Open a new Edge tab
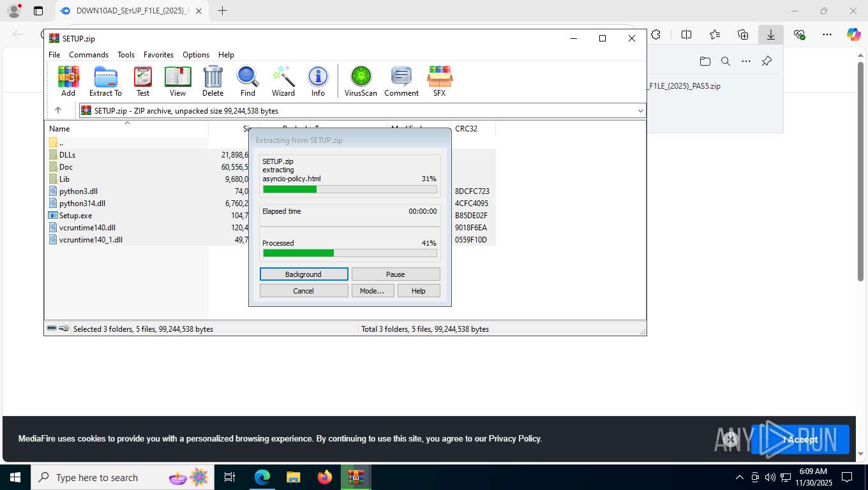Screen dimensions: 868x490 (x=222, y=11)
